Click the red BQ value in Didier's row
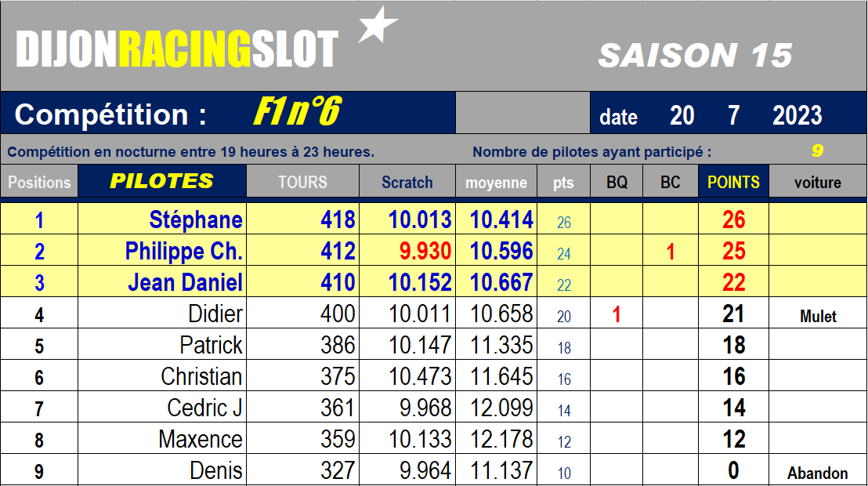The height and width of the screenshot is (486, 868). pyautogui.click(x=616, y=314)
